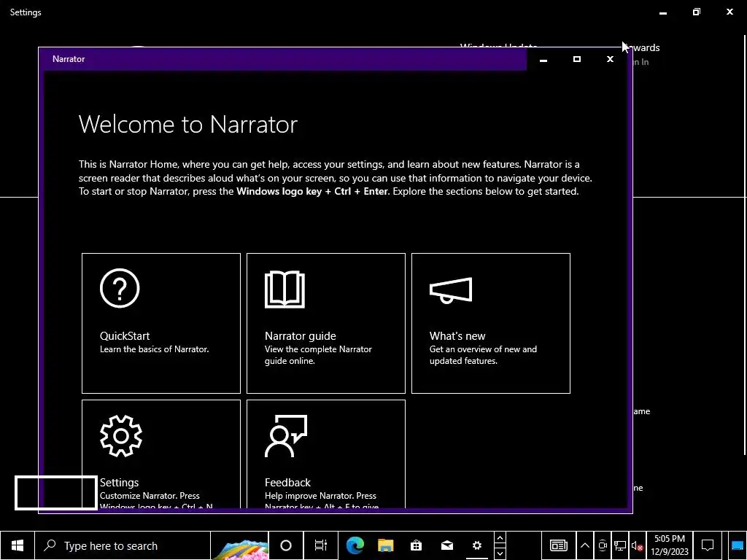Open Task View from the taskbar
This screenshot has height=560, width=747.
(x=321, y=545)
